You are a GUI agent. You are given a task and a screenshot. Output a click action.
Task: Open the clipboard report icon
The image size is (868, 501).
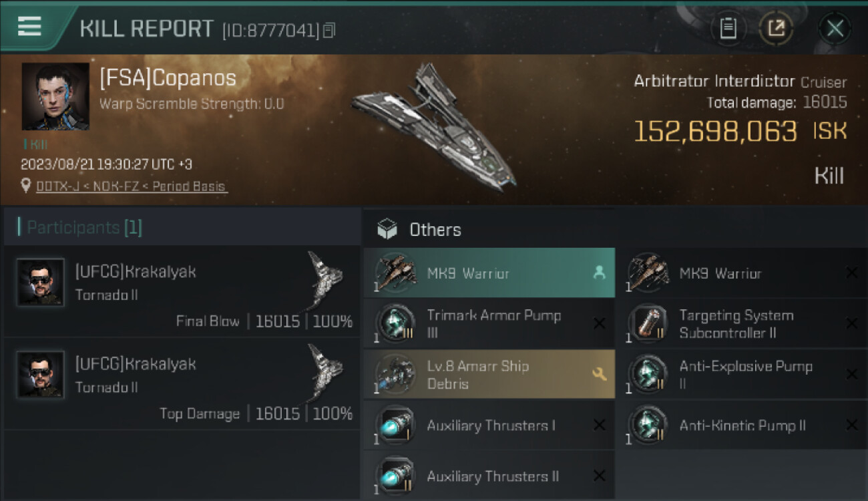[728, 28]
